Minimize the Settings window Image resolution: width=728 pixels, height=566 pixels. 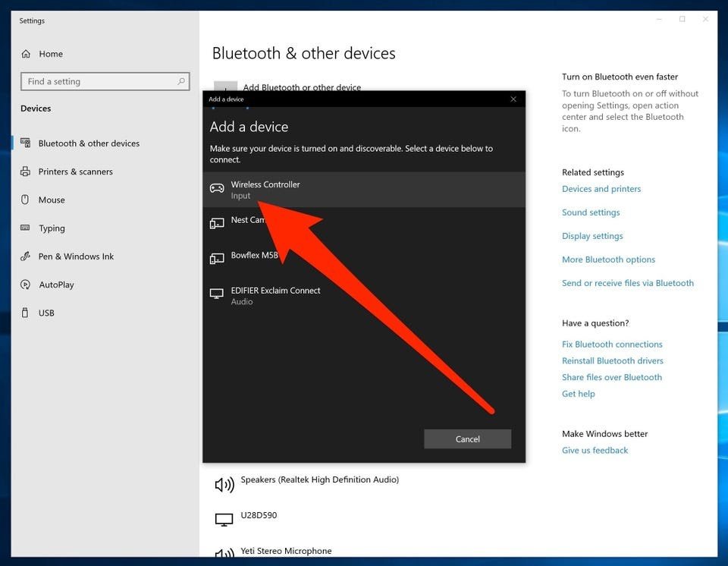click(659, 19)
